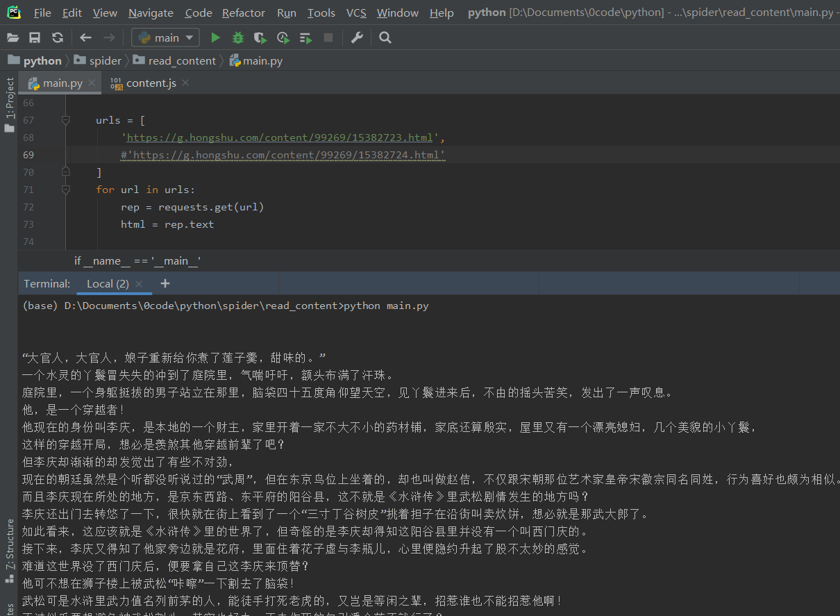
Task: Click the if __name__ == '__main__' breadcrumb
Action: pyautogui.click(x=137, y=260)
